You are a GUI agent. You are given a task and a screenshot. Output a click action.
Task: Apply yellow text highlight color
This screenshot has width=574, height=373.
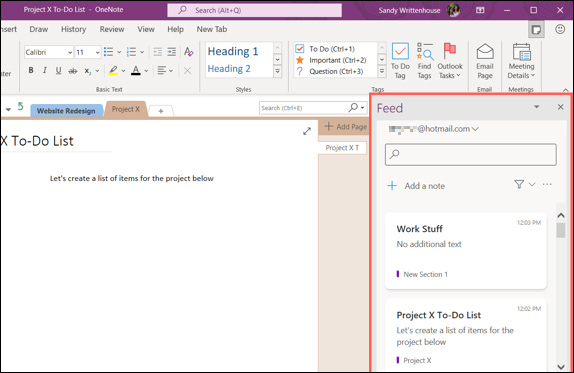pyautogui.click(x=113, y=70)
